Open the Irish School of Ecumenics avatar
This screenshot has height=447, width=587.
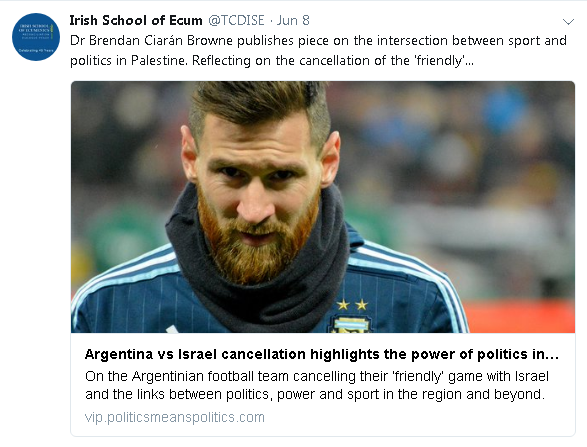click(36, 37)
